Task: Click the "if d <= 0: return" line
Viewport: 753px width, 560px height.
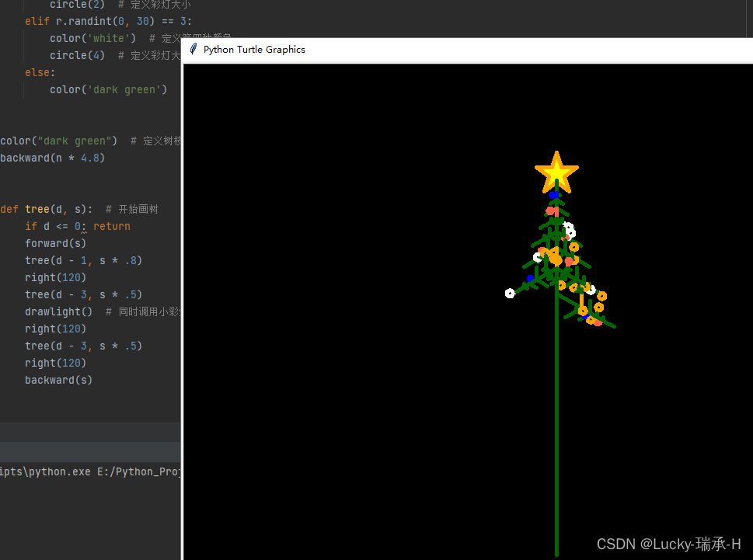Action: click(x=77, y=227)
